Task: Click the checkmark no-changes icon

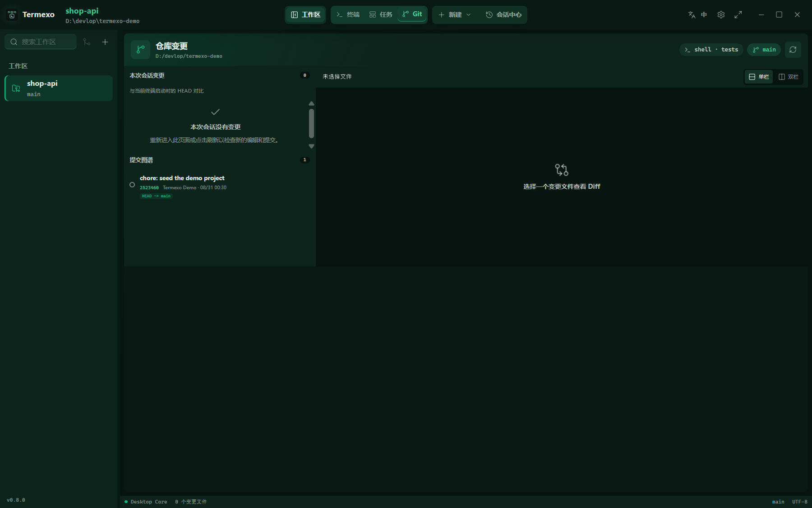Action: click(x=215, y=112)
